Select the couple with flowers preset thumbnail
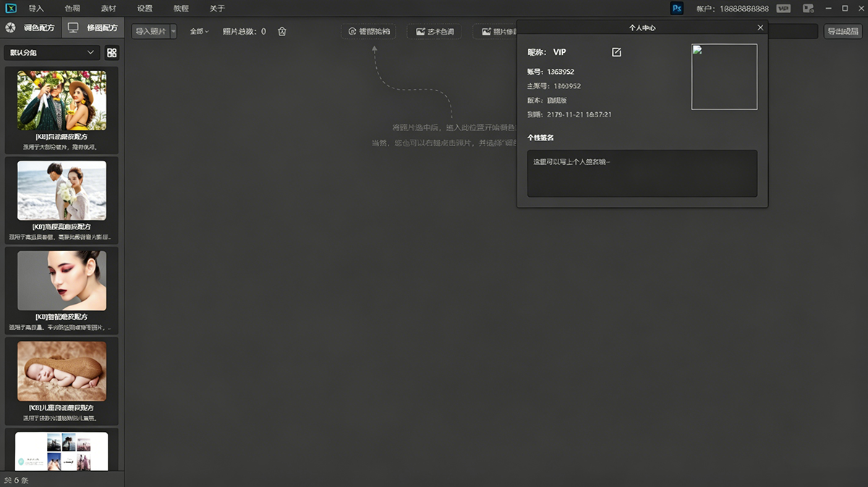 click(61, 100)
